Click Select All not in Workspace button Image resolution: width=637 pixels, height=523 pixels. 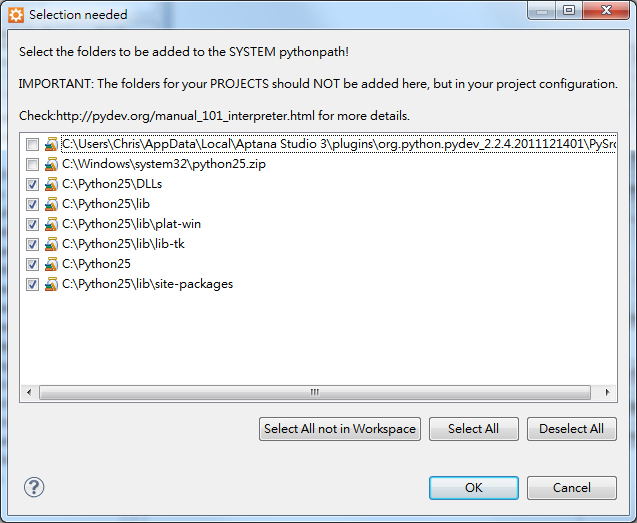[x=340, y=429]
